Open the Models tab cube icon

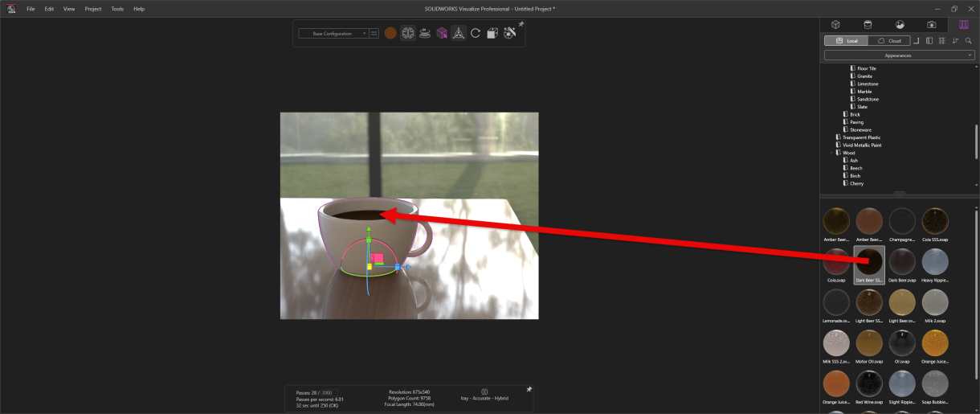(835, 24)
